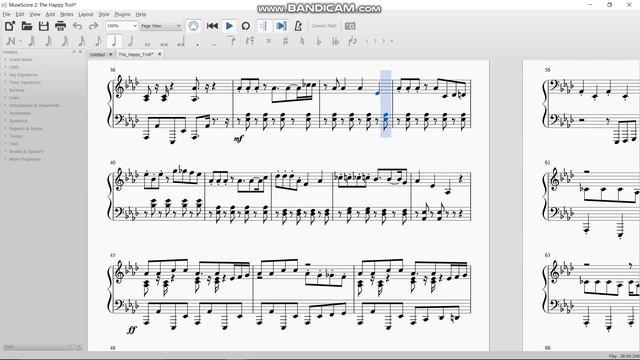
Task: Switch to voice 2
Action: [375, 41]
